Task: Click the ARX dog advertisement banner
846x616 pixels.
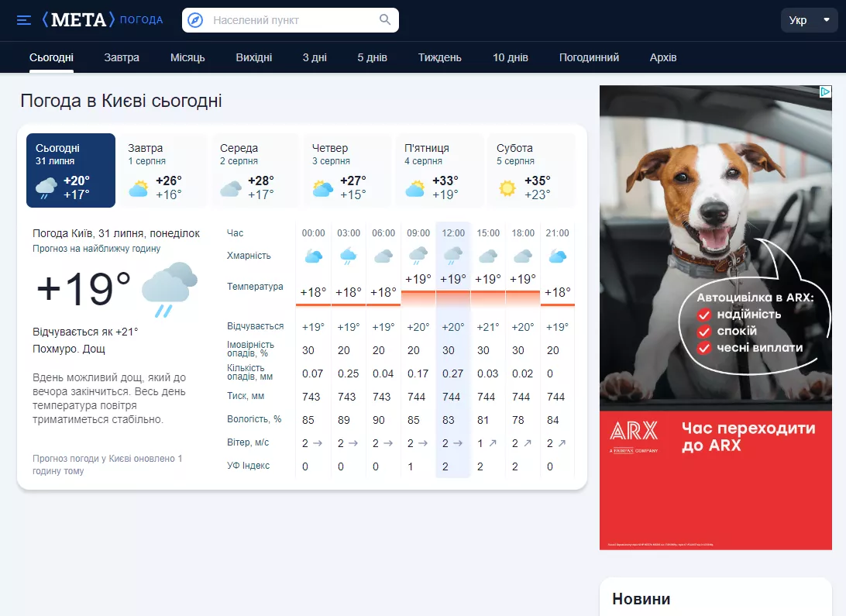Action: point(715,318)
